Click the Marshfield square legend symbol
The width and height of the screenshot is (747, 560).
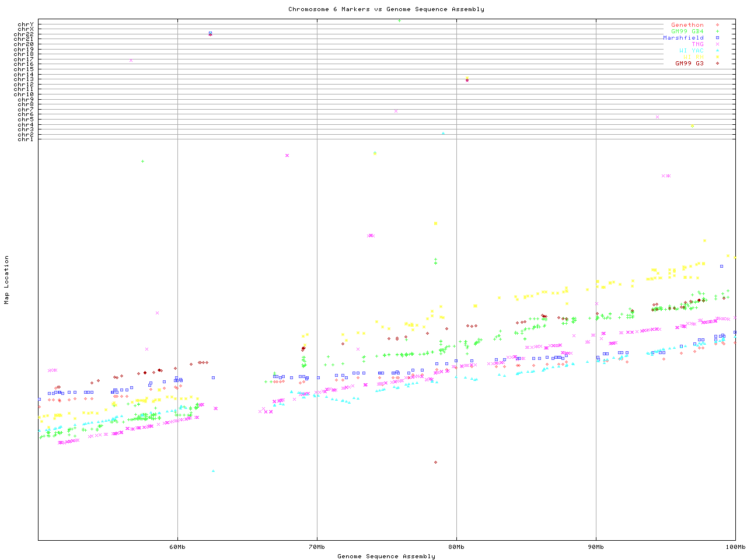pyautogui.click(x=717, y=38)
